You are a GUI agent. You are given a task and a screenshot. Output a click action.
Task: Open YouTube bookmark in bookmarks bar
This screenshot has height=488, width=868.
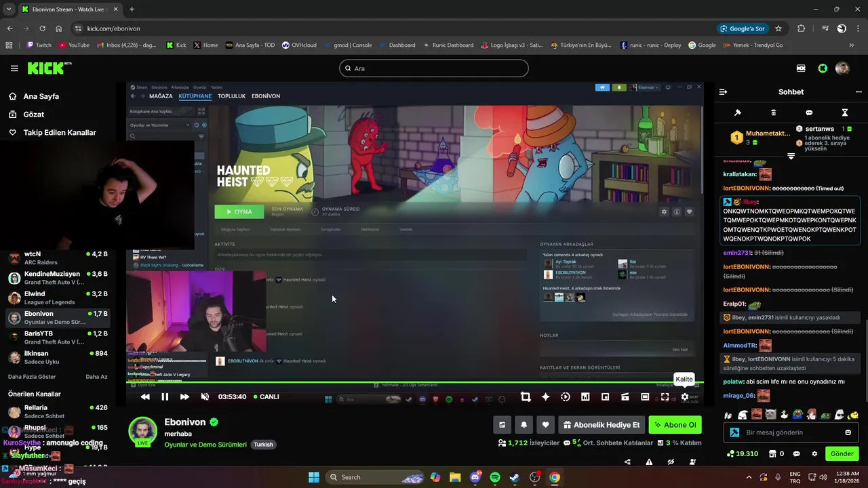pyautogui.click(x=74, y=45)
